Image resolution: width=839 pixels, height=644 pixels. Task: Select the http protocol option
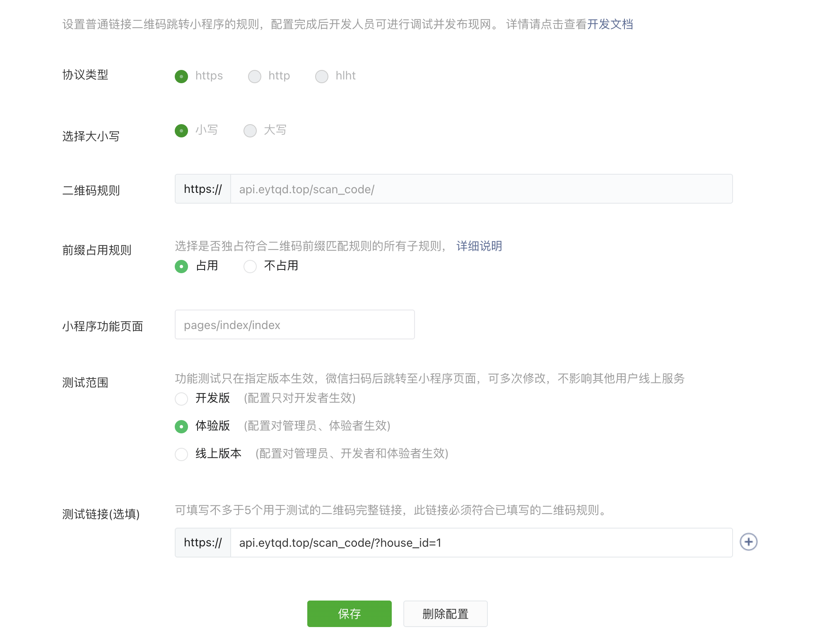coord(255,76)
